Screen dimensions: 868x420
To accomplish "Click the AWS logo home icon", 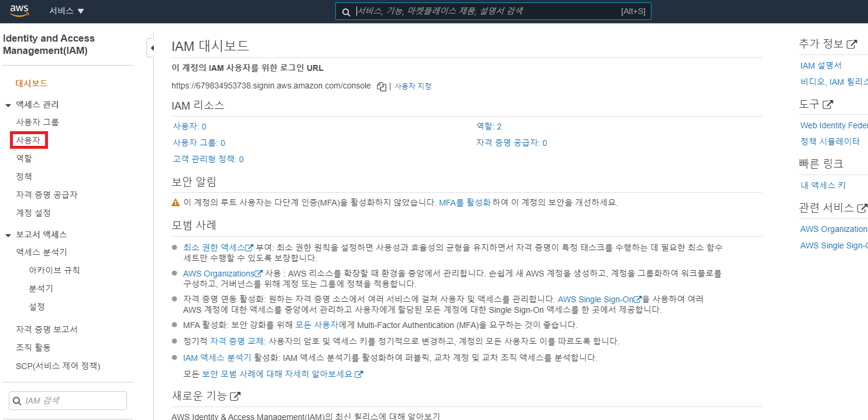I will pyautogui.click(x=19, y=11).
